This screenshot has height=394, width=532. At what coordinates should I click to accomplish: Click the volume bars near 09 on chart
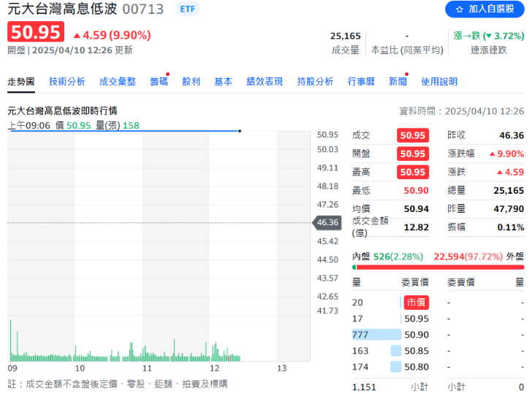click(14, 341)
